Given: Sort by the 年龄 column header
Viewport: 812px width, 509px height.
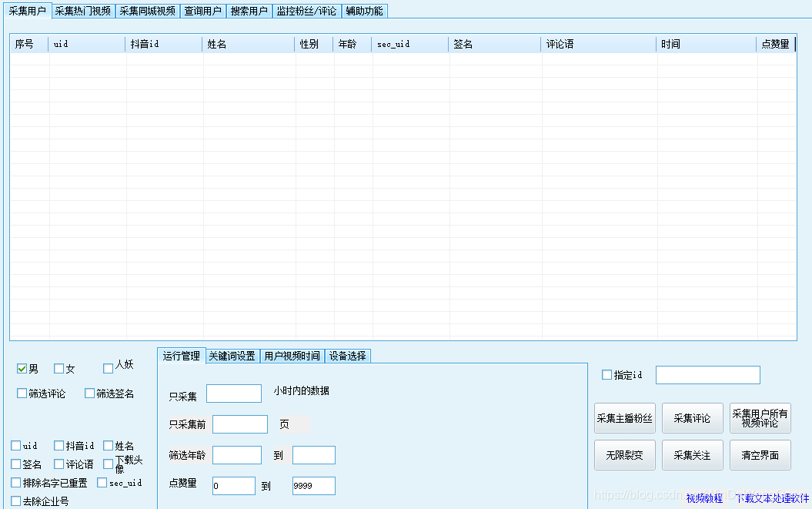Looking at the screenshot, I should click(x=353, y=44).
